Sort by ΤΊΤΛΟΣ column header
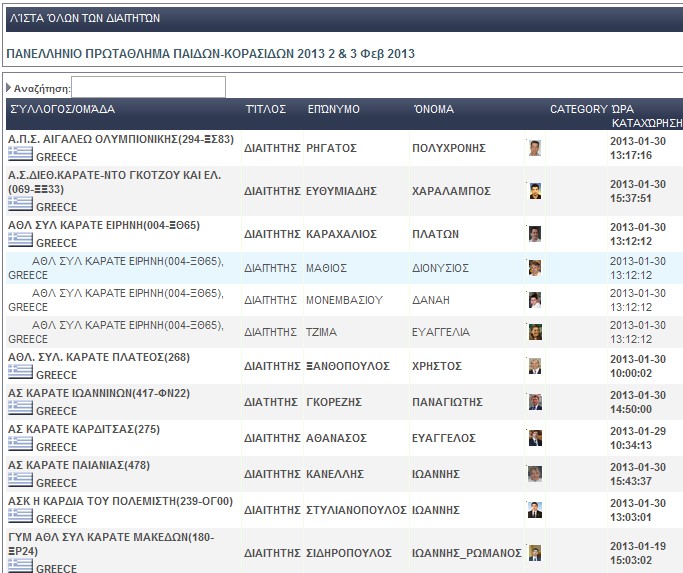Image resolution: width=683 pixels, height=573 pixels. coord(266,109)
